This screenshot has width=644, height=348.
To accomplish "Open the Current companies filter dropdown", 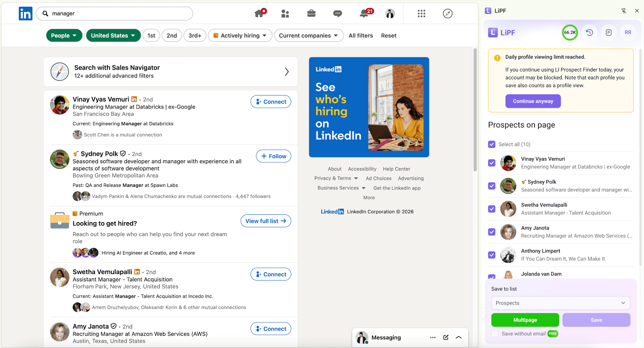I will [x=309, y=36].
